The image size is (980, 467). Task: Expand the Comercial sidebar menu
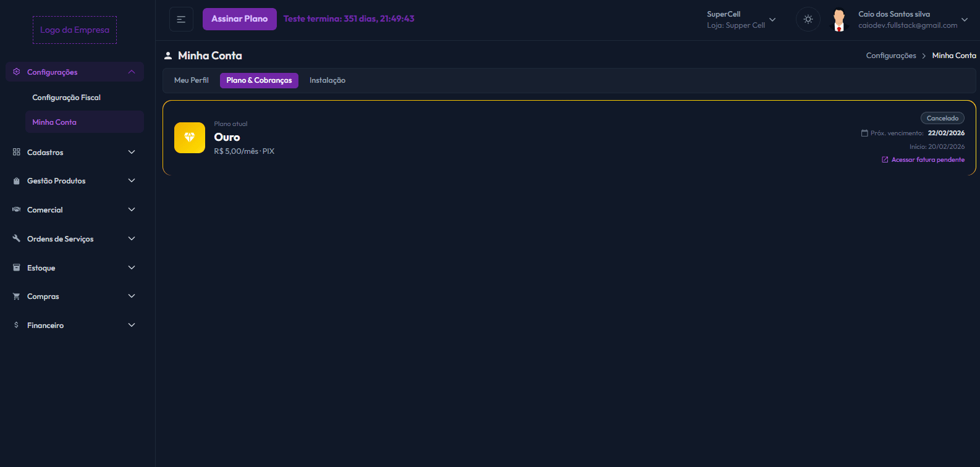coord(131,210)
